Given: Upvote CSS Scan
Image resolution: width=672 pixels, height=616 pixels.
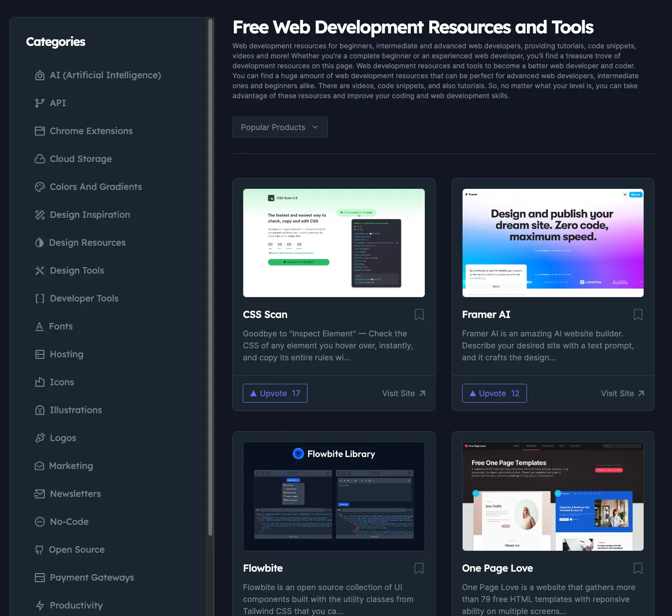Looking at the screenshot, I should point(275,393).
